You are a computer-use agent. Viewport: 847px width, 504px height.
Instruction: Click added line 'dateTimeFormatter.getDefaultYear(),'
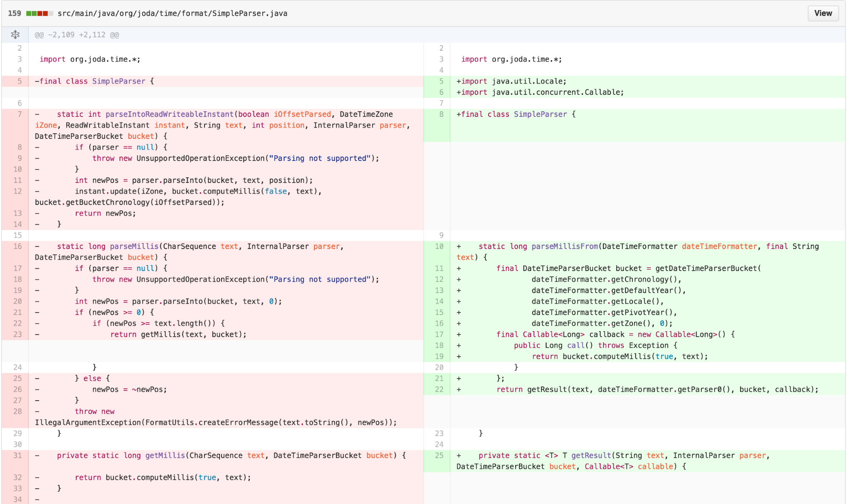click(648, 291)
